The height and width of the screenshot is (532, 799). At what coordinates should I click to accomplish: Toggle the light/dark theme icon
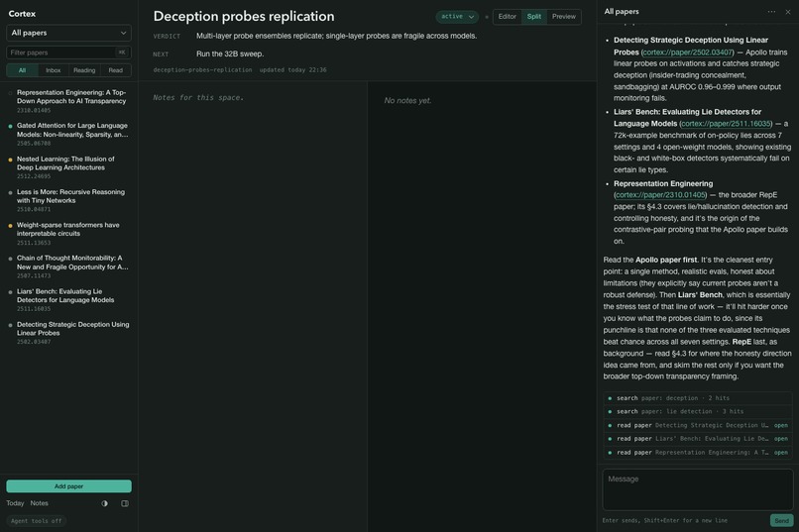(104, 503)
